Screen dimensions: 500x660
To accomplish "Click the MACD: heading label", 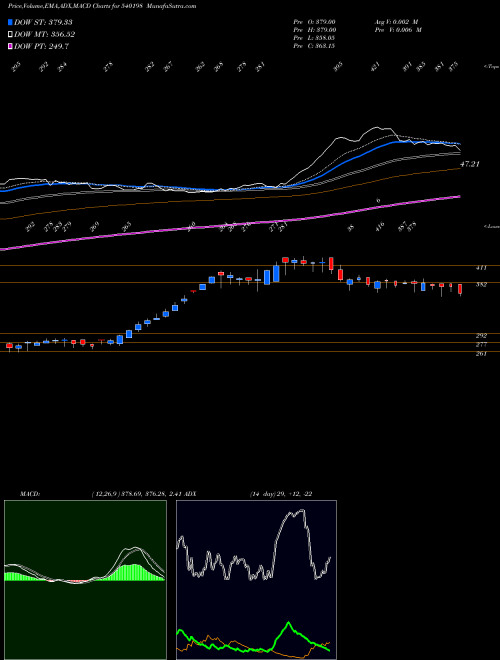I will point(29,494).
